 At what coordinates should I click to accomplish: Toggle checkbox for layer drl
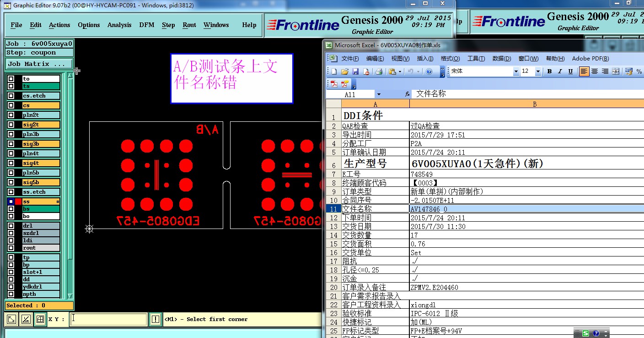pos(11,226)
